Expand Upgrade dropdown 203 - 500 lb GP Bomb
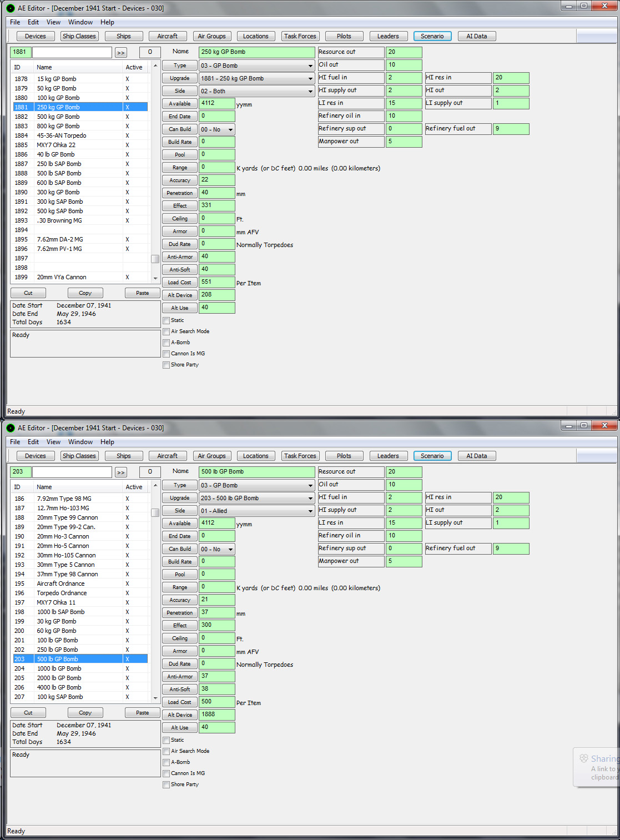This screenshot has height=840, width=620. 257,498
